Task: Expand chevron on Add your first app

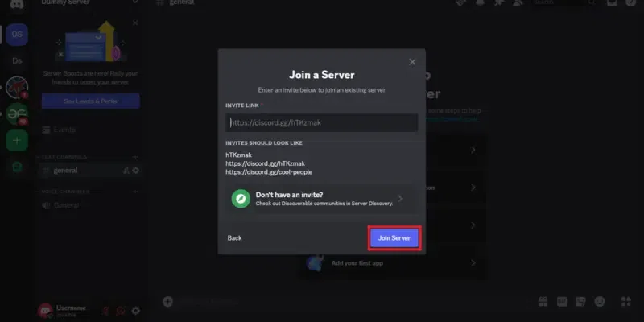Action: [473, 263]
